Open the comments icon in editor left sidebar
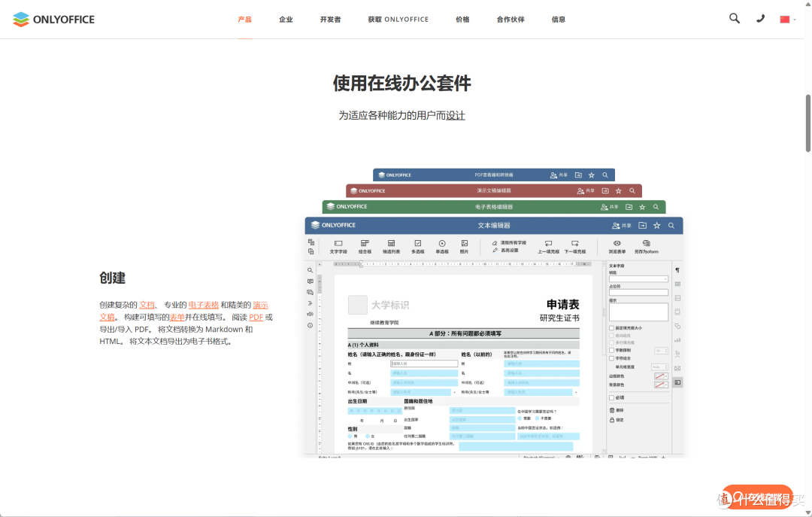This screenshot has width=812, height=517. pos(311,281)
